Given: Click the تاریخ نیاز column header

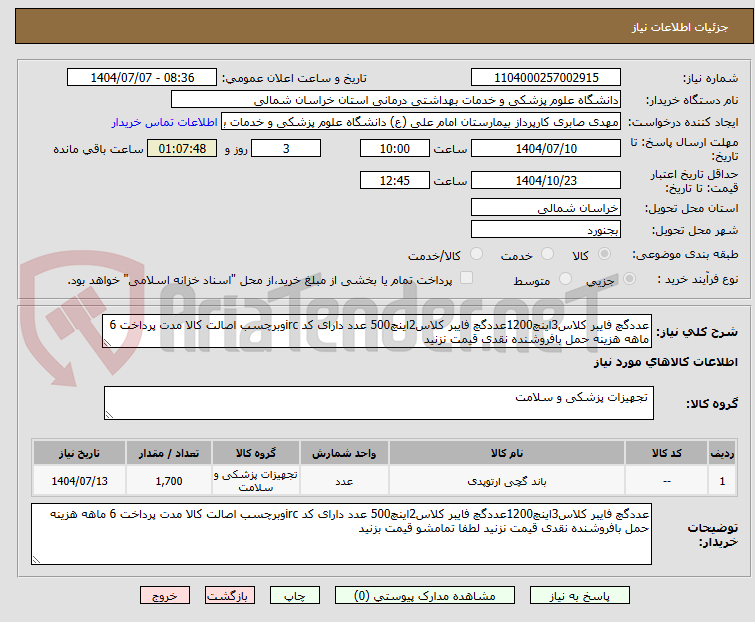Looking at the screenshot, I should click(79, 453).
